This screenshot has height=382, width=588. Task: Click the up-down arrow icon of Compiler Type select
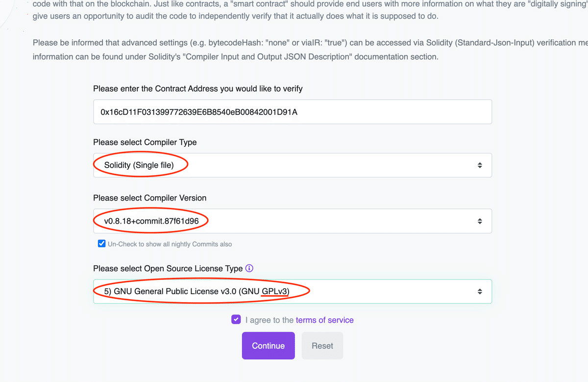click(480, 165)
